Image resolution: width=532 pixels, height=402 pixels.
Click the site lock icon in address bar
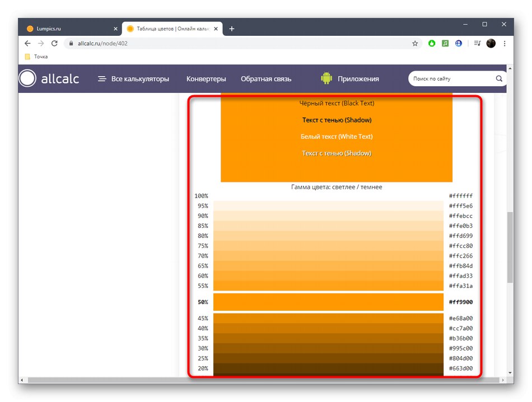point(71,44)
